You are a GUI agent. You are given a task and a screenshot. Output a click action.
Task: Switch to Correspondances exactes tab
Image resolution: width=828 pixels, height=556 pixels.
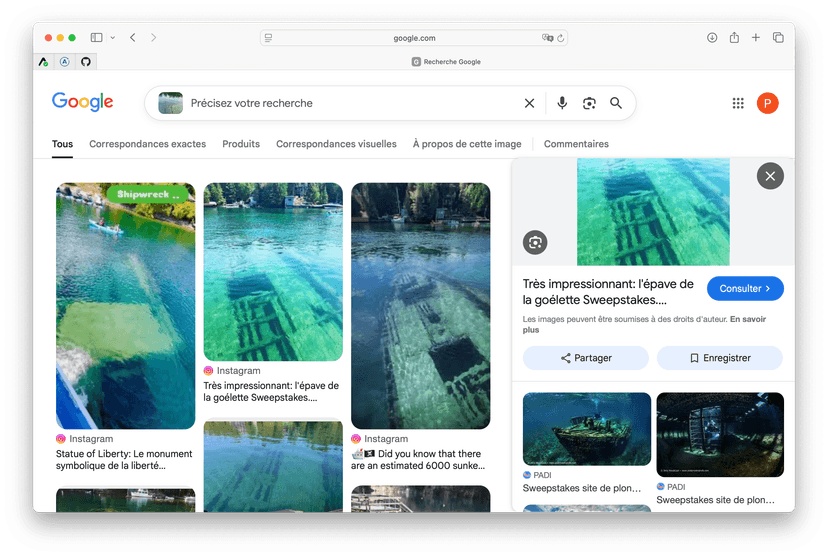[147, 144]
